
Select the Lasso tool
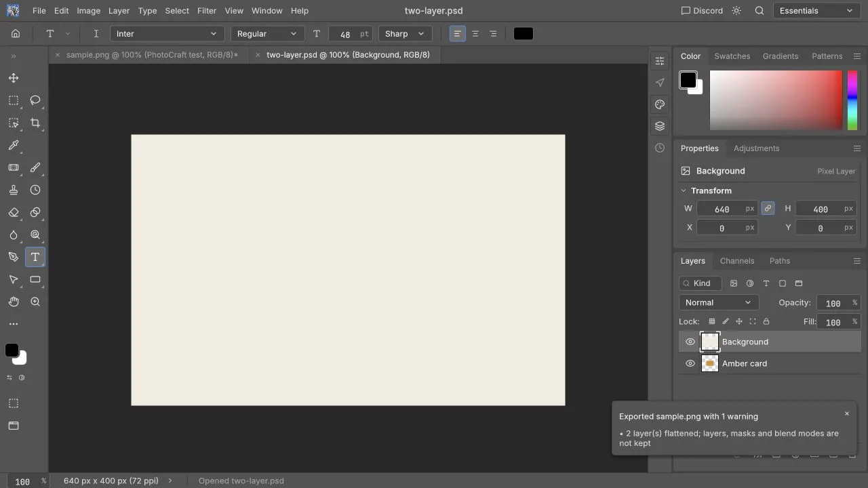35,100
